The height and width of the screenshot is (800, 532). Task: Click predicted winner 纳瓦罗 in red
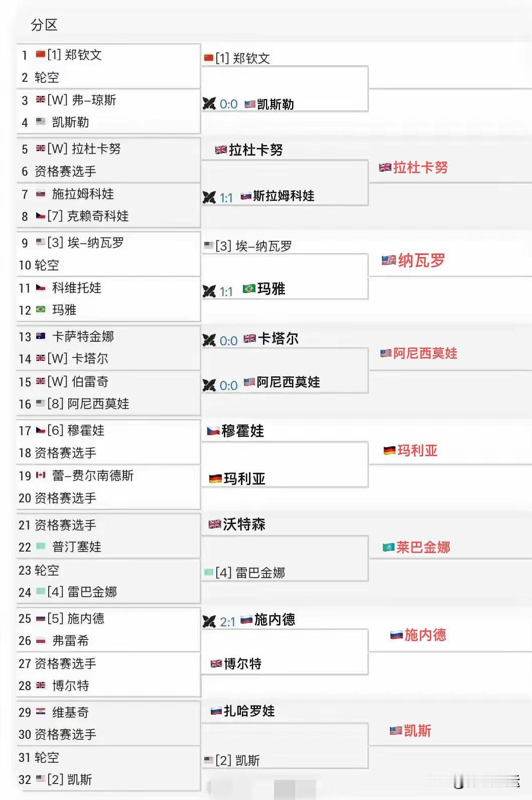click(421, 260)
